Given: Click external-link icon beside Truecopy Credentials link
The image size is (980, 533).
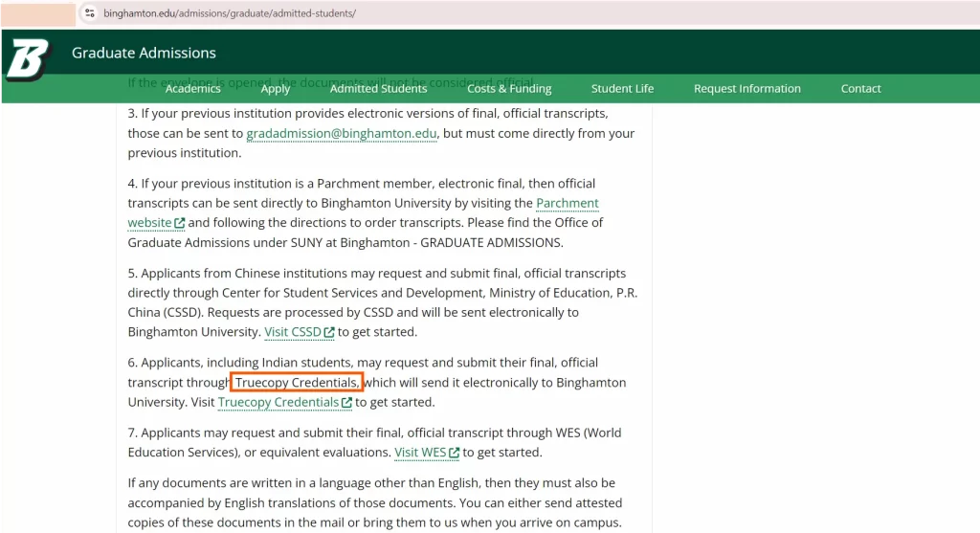Looking at the screenshot, I should tap(346, 403).
